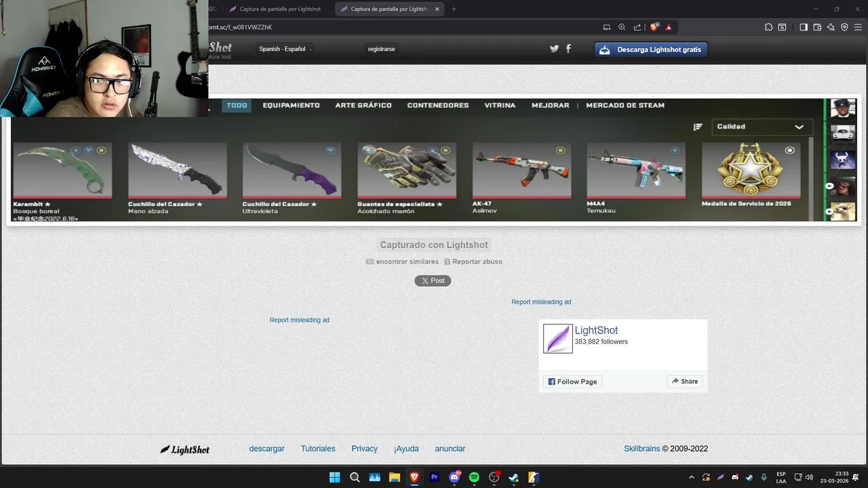Open the browser extensions puzzle icon
Viewport: 868px width, 488px height.
(768, 27)
